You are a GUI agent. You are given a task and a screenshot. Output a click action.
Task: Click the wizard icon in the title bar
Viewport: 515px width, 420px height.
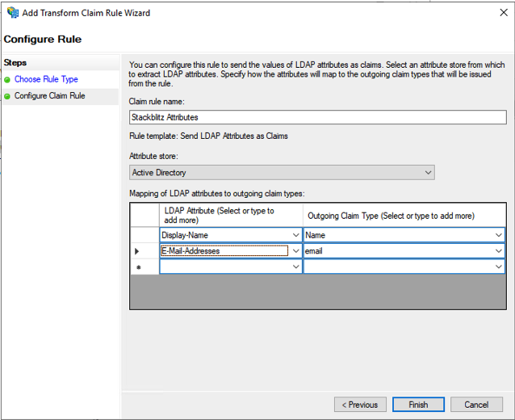click(12, 13)
